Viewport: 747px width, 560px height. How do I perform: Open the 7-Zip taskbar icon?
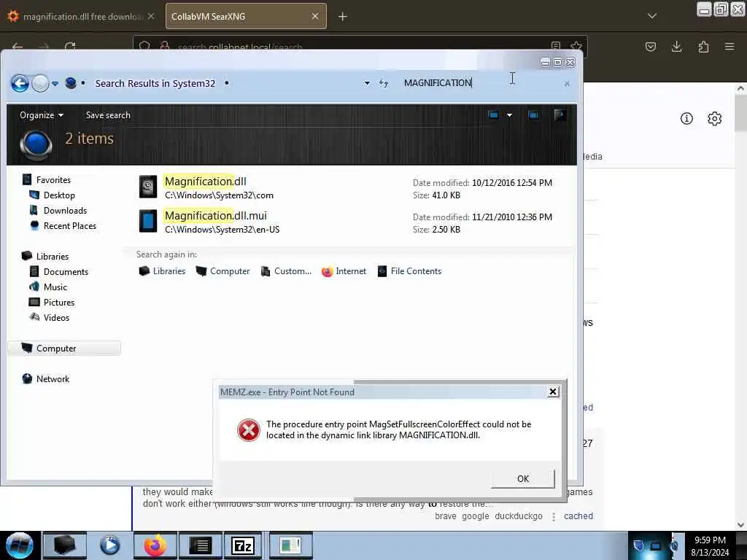[x=242, y=545]
